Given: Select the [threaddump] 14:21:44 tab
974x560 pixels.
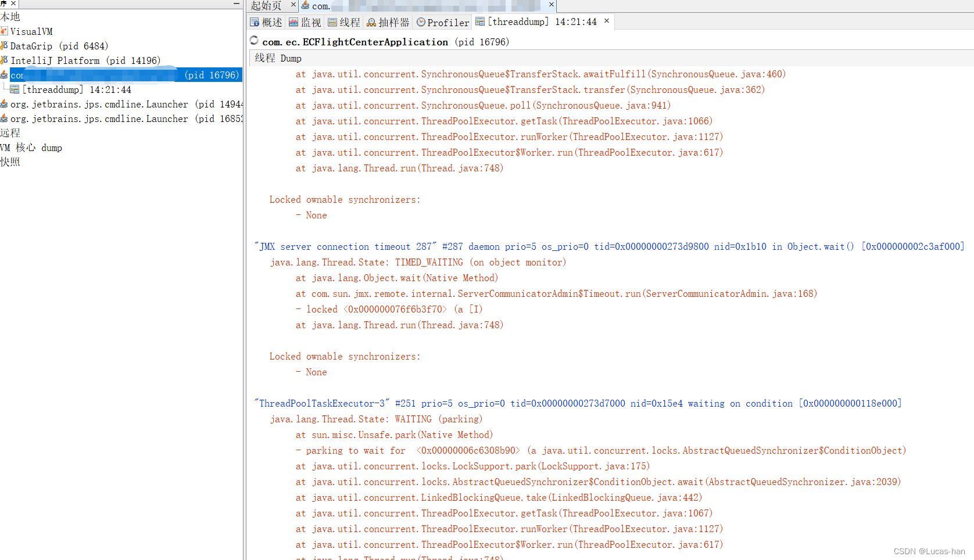Looking at the screenshot, I should [543, 21].
